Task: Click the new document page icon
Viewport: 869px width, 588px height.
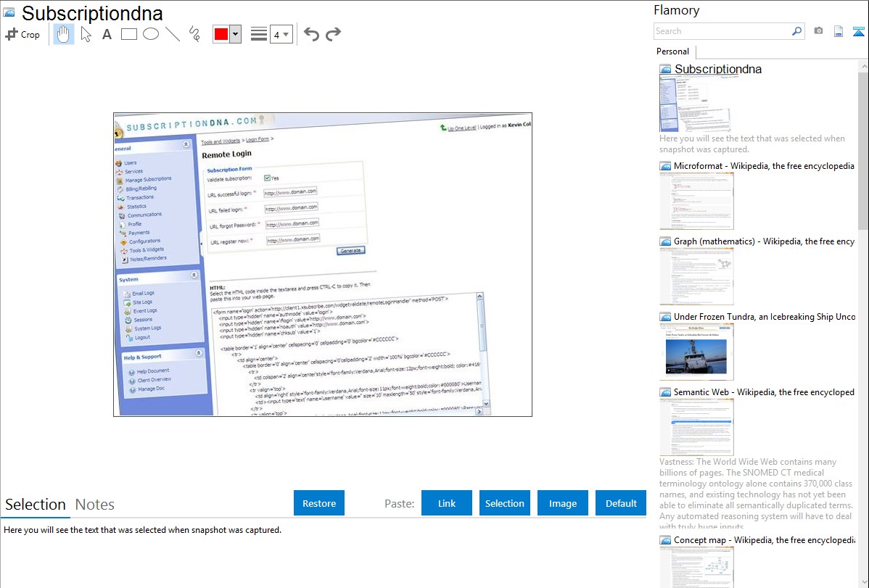Action: (x=839, y=31)
